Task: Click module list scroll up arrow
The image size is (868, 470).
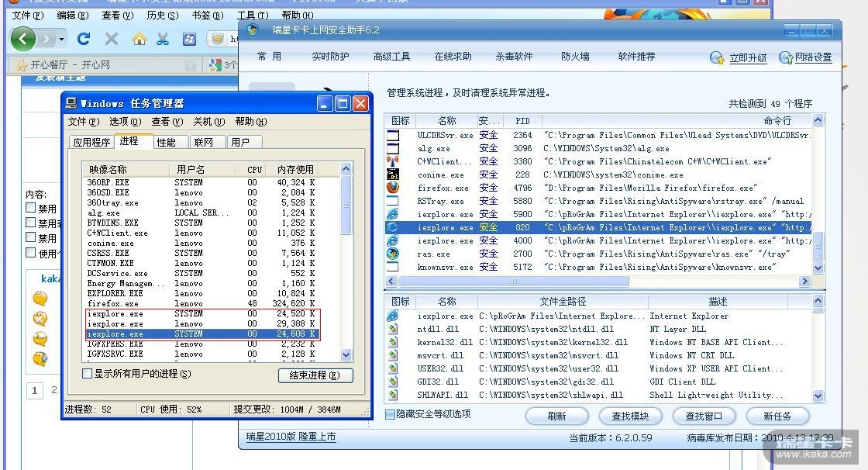Action: pyautogui.click(x=818, y=301)
